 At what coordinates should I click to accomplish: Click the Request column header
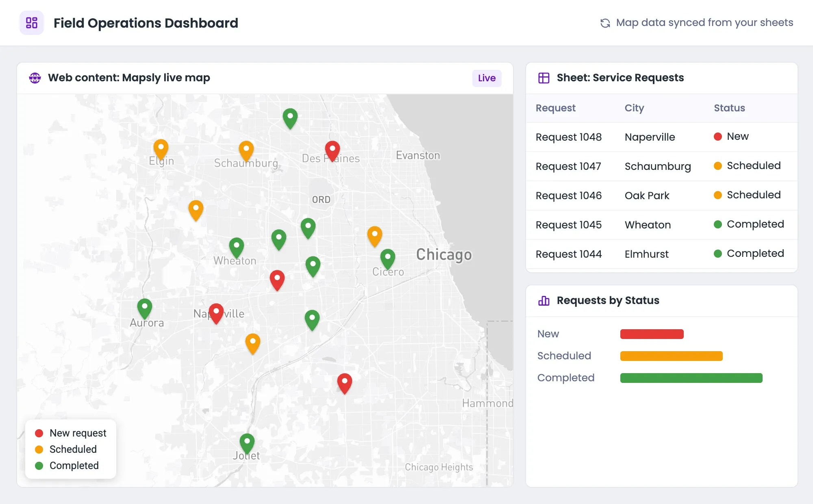point(555,108)
